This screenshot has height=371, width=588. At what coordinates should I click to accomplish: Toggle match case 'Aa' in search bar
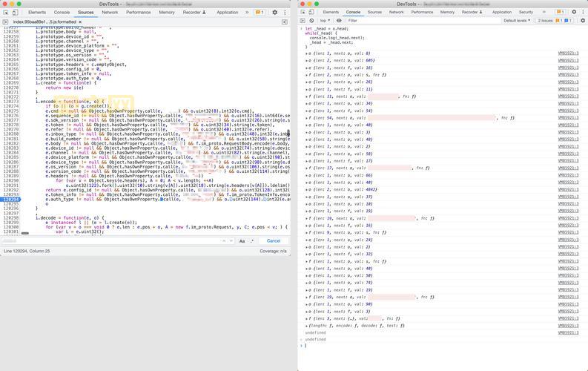tap(242, 240)
